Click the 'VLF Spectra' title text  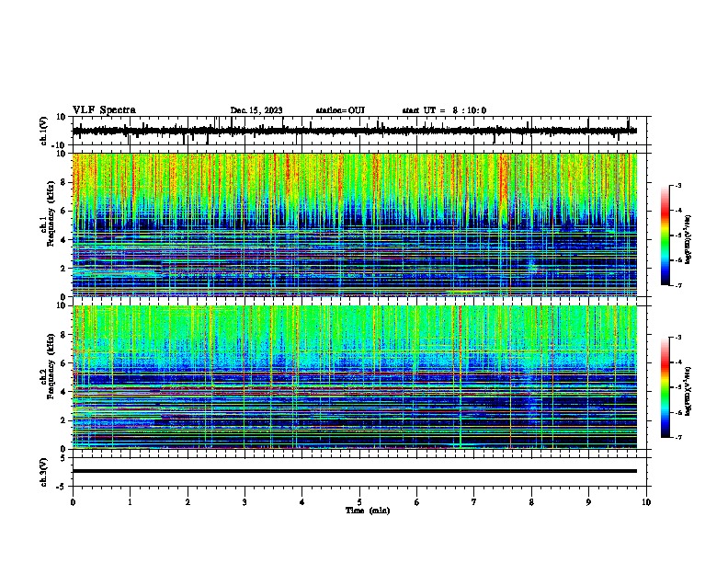(104, 109)
